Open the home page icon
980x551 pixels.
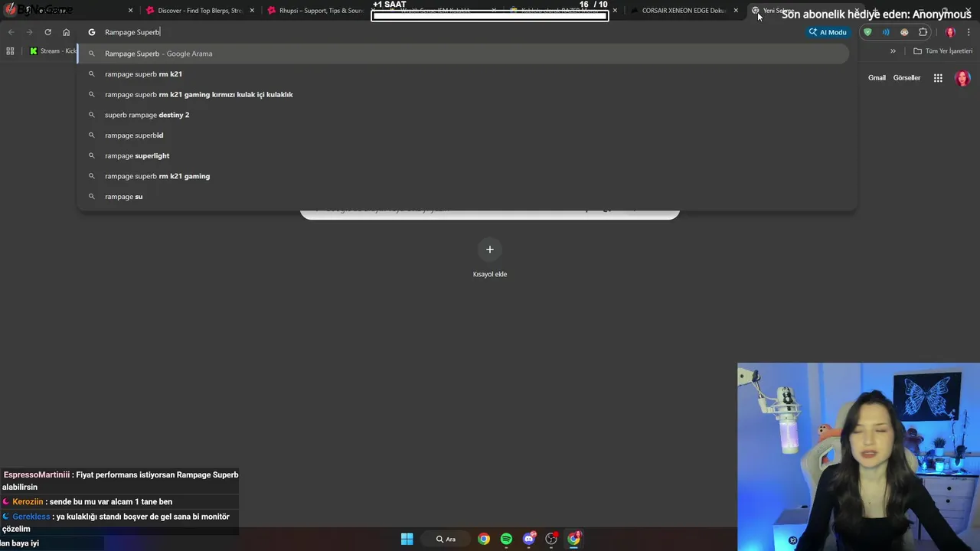(x=67, y=32)
